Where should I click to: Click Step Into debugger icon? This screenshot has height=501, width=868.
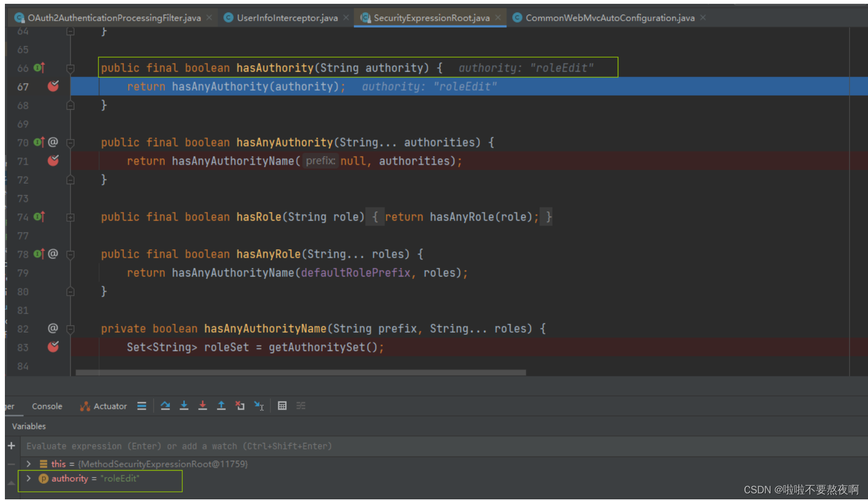pos(184,406)
